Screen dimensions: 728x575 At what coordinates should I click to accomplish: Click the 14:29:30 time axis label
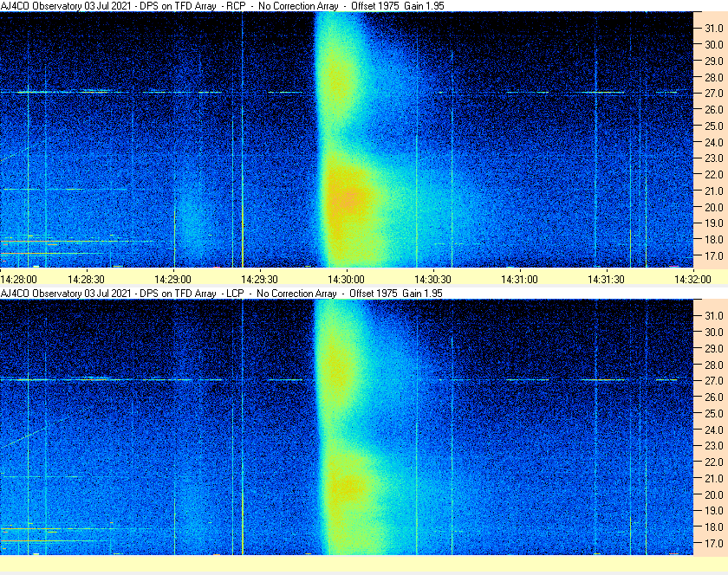(x=259, y=280)
